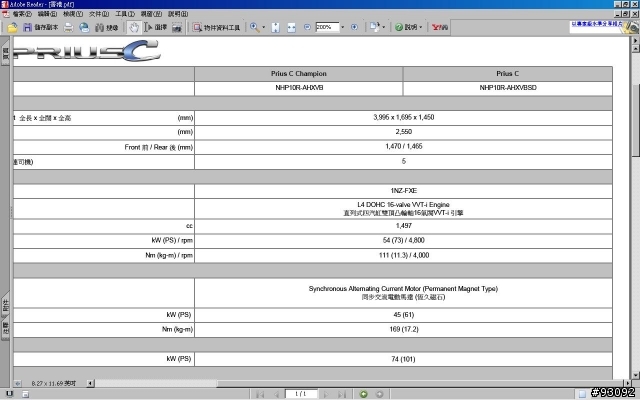640x400 pixels.
Task: Click the page size 8.27 x 11.69 label
Action: (x=53, y=383)
